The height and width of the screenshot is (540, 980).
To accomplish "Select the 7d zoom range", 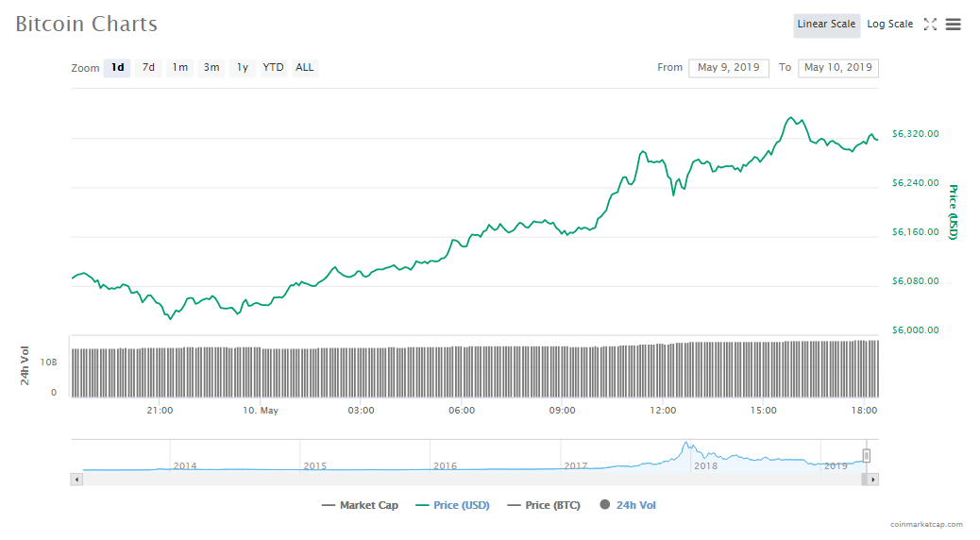I will click(148, 68).
